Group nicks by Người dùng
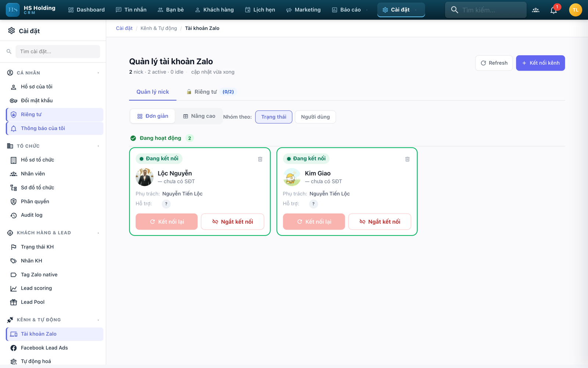 [315, 117]
